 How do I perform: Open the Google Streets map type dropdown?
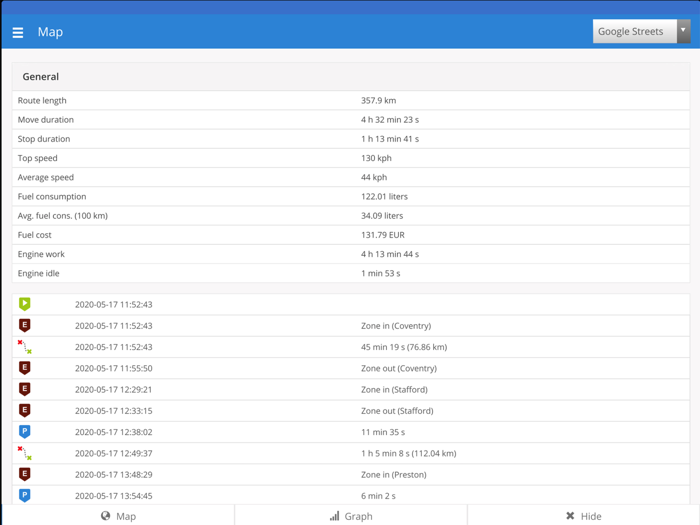(x=642, y=31)
